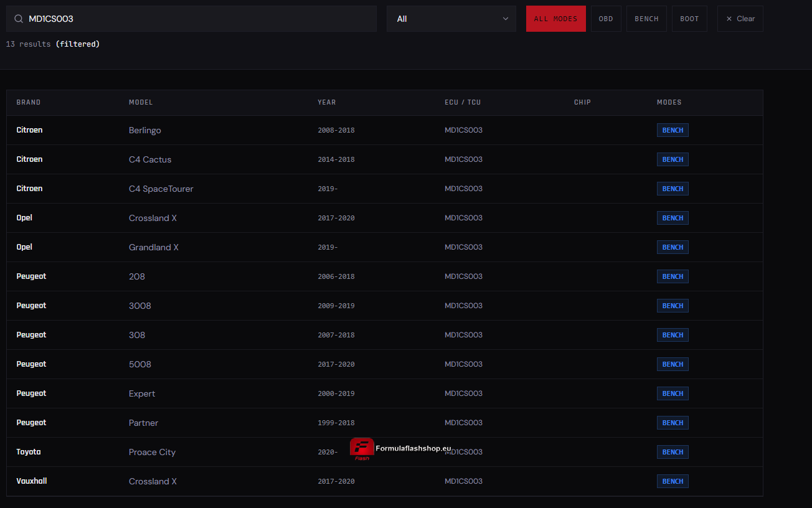Focus the search field containing MD1CS003
812x508 pixels.
click(191, 19)
